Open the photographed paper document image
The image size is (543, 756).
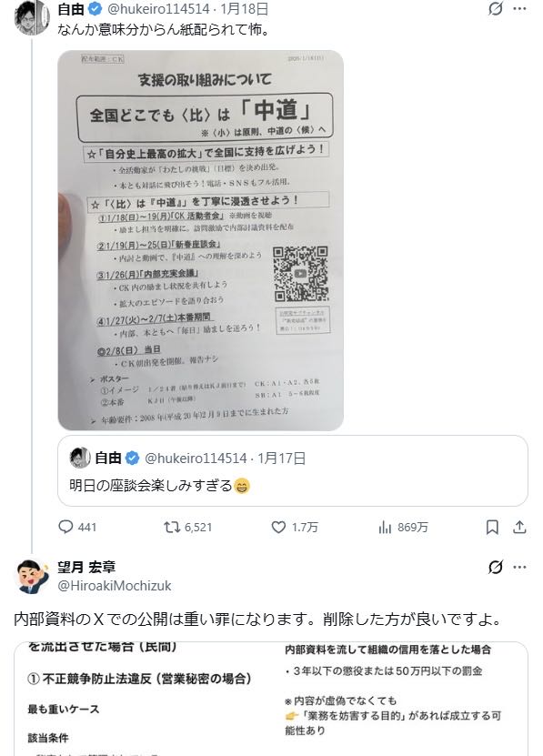(201, 240)
